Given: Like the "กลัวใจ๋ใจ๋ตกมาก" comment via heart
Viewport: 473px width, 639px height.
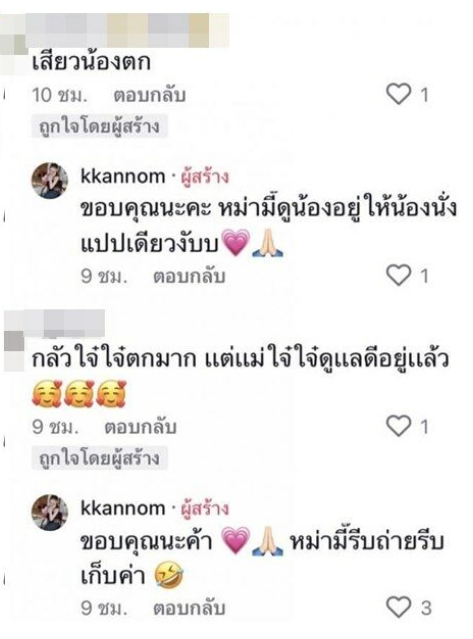Looking at the screenshot, I should 398,426.
